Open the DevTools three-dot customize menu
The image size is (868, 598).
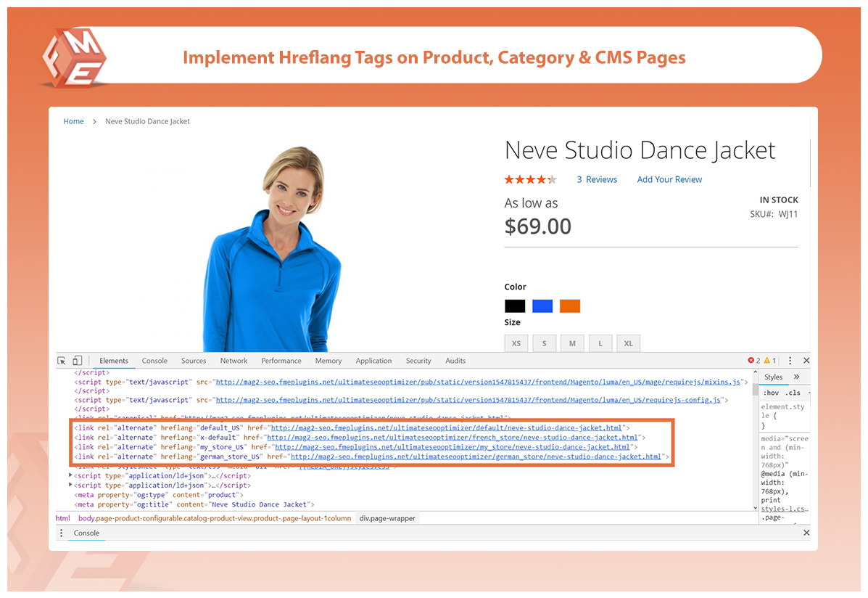790,361
